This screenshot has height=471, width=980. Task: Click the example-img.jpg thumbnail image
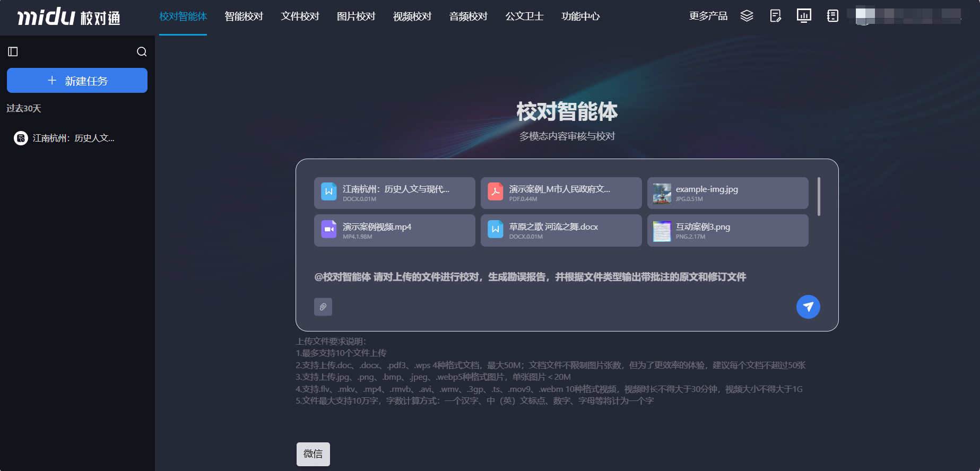coord(662,194)
